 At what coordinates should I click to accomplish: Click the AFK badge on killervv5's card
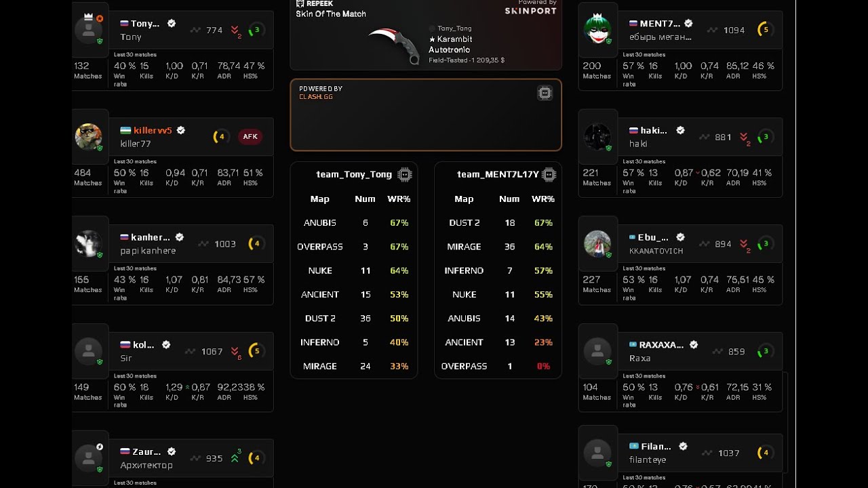tap(250, 137)
